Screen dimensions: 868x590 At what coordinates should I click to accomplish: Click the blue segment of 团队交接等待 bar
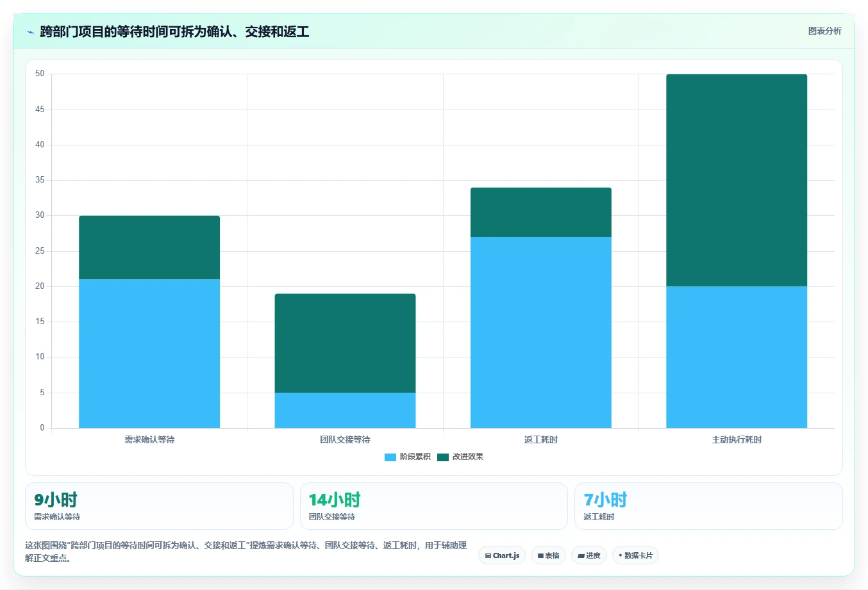pos(345,410)
